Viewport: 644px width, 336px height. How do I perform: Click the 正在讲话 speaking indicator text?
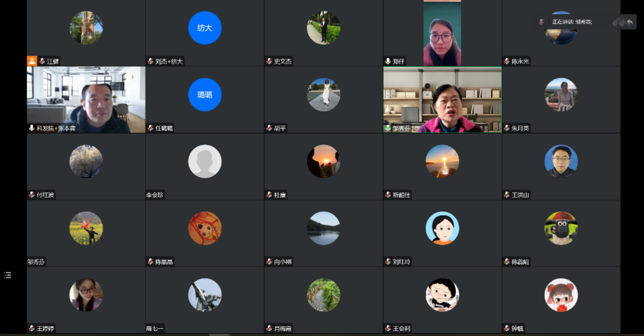click(x=572, y=22)
